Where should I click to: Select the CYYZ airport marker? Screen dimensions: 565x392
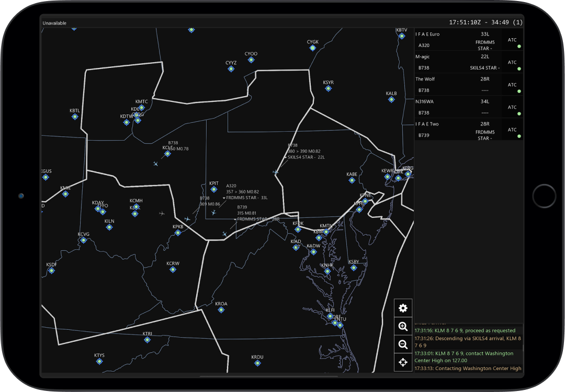point(231,68)
